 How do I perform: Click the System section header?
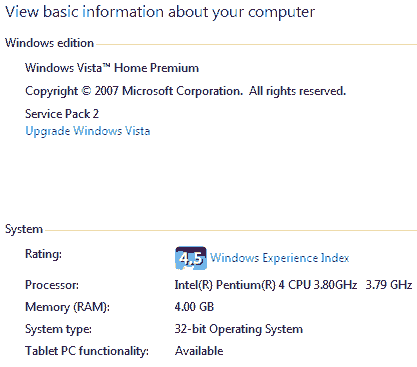[24, 229]
